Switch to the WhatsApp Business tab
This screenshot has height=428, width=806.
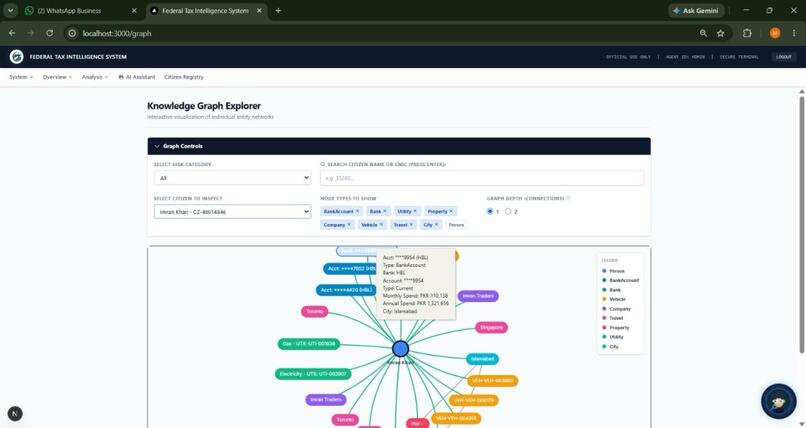pyautogui.click(x=82, y=10)
